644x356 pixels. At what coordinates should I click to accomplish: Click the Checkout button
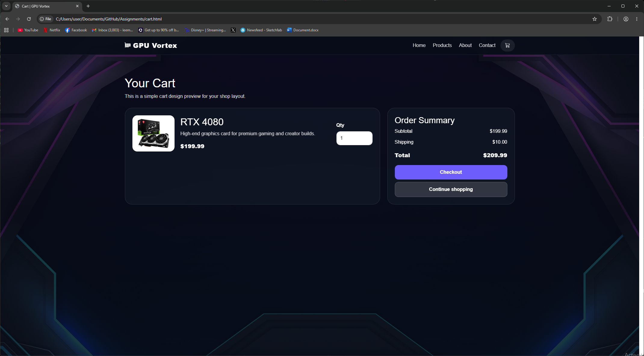coord(451,172)
